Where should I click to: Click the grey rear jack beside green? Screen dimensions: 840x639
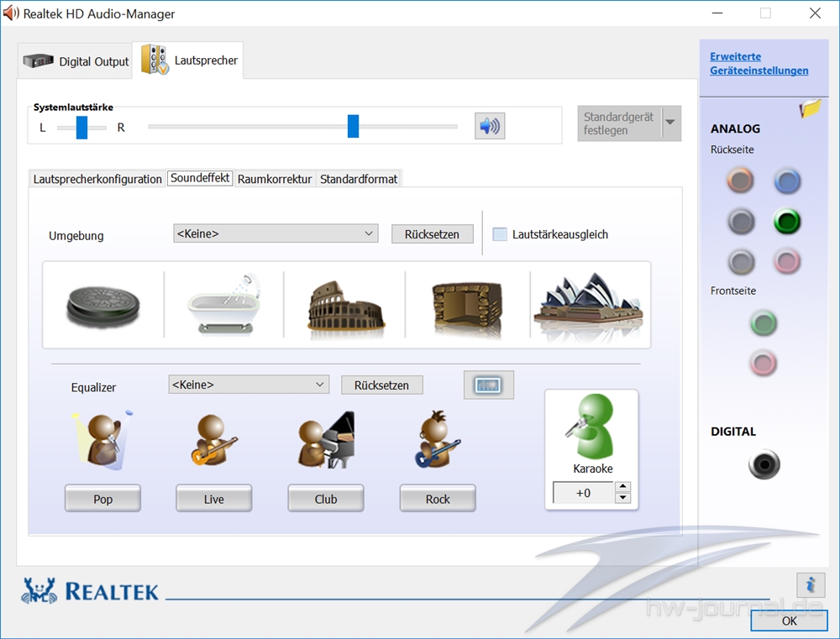741,221
